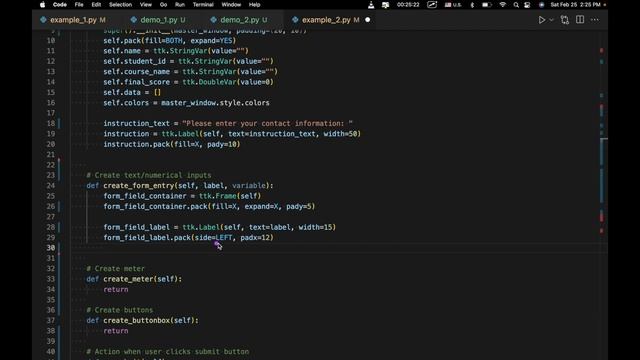The image size is (640, 360).
Task: Click the create_buttonbox function name
Action: click(x=137, y=320)
